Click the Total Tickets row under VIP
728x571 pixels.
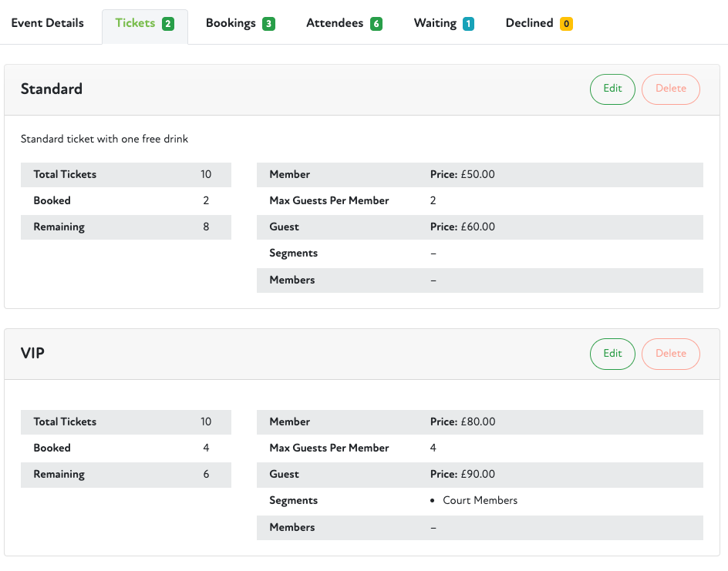126,422
